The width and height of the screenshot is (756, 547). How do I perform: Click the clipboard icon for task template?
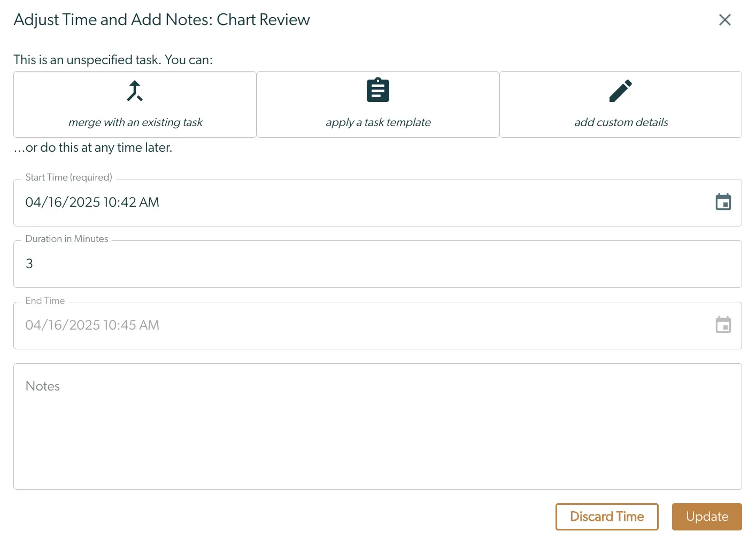[377, 90]
